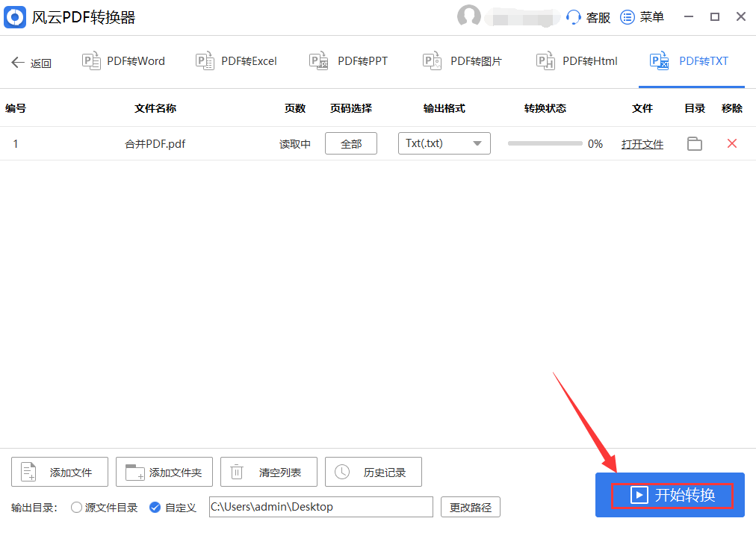The height and width of the screenshot is (533, 756).
Task: Select the 合并PDF.pdf file name
Action: (155, 144)
